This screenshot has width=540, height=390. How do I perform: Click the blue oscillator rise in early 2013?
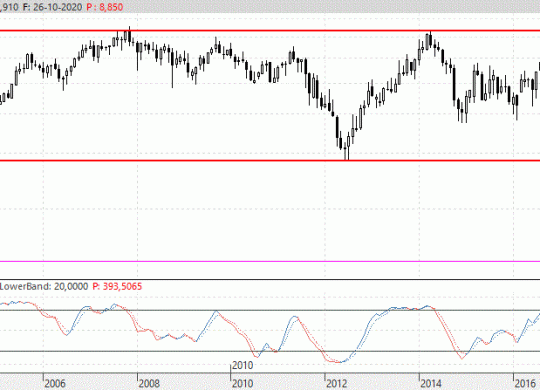pyautogui.click(x=365, y=332)
